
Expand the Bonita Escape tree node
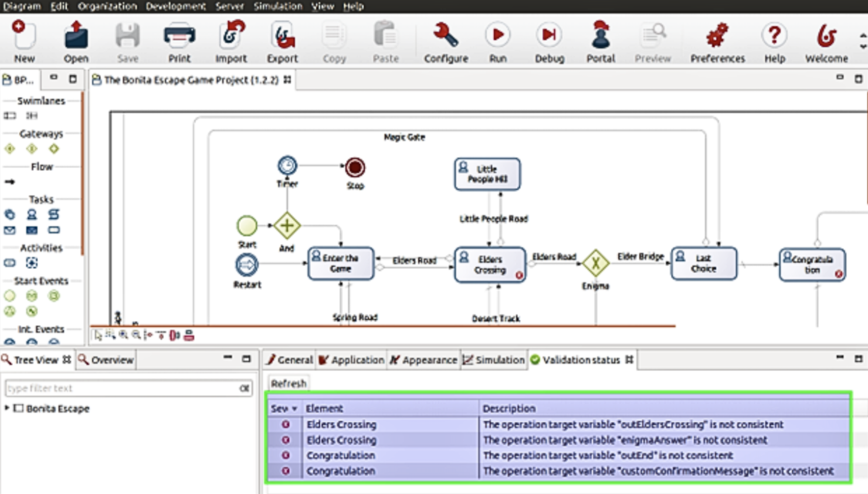pyautogui.click(x=7, y=408)
